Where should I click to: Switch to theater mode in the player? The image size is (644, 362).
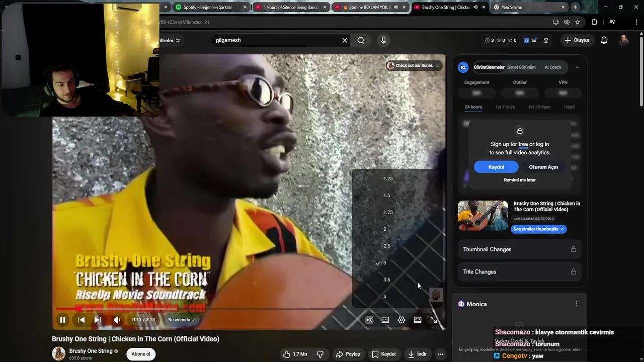[418, 320]
